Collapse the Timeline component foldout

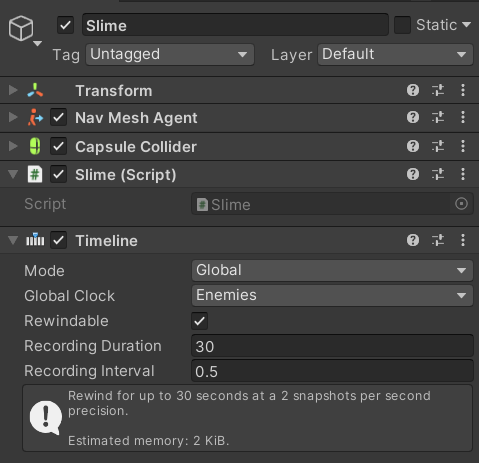[x=13, y=240]
